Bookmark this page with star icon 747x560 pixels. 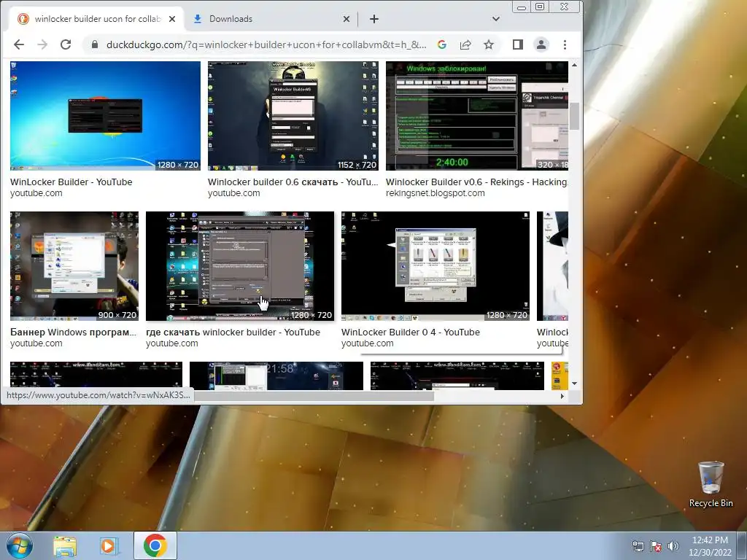489,44
